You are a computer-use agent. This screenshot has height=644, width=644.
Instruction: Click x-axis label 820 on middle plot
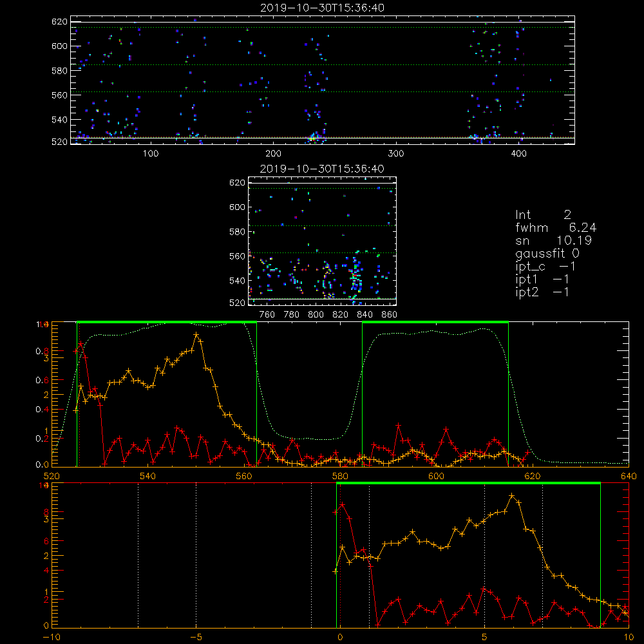coord(341,314)
